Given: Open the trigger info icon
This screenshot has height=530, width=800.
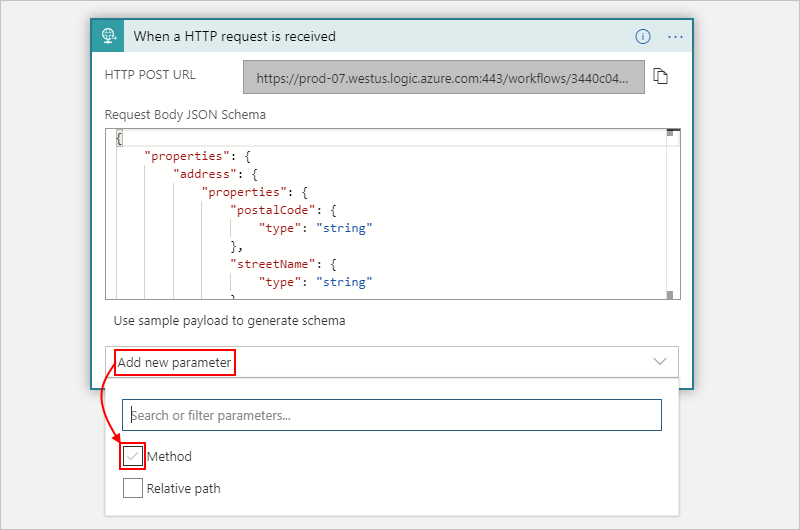Looking at the screenshot, I should 643,36.
